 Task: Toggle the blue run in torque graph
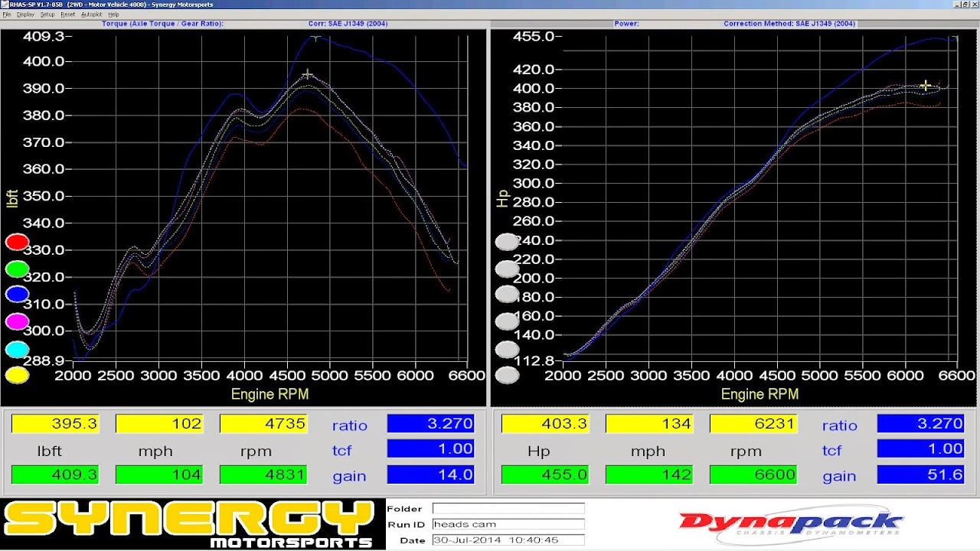point(17,295)
